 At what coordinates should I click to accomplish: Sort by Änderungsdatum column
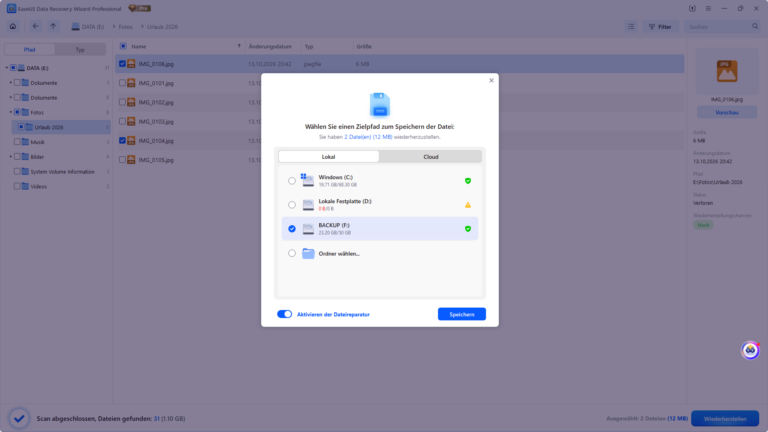point(270,47)
